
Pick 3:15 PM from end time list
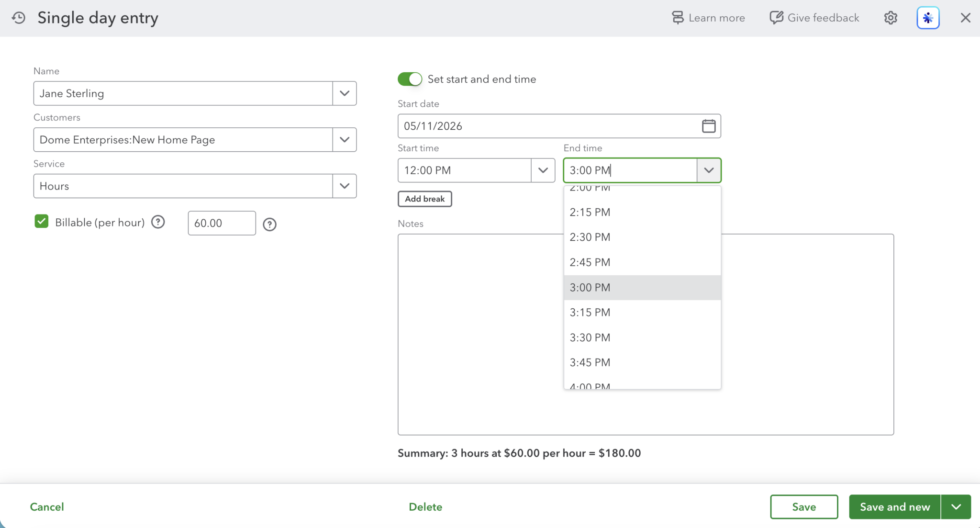point(642,313)
